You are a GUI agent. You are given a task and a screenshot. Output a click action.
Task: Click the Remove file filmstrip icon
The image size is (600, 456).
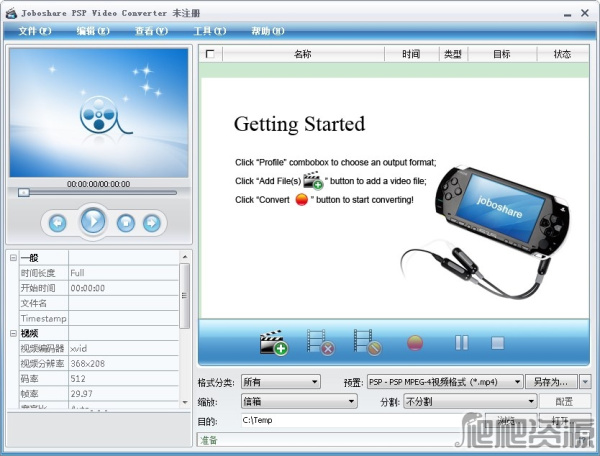pos(321,342)
